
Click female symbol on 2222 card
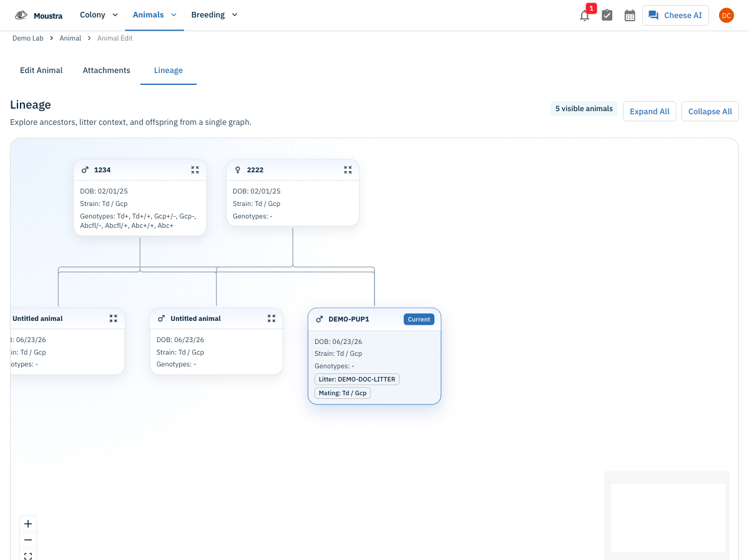(238, 170)
